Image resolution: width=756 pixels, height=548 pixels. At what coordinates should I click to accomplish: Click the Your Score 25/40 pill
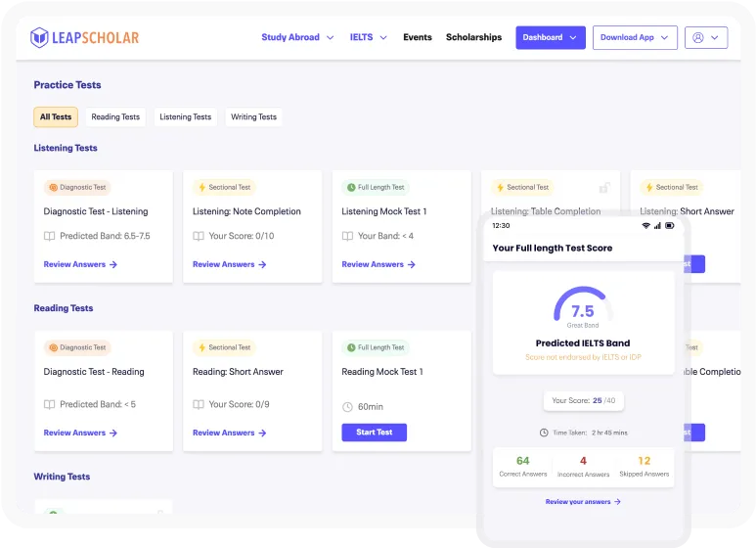(584, 400)
